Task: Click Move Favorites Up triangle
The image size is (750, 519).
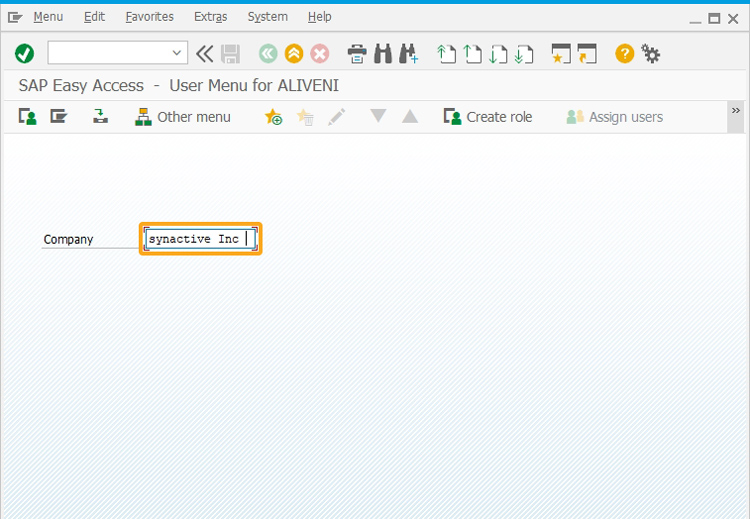Action: [x=409, y=116]
